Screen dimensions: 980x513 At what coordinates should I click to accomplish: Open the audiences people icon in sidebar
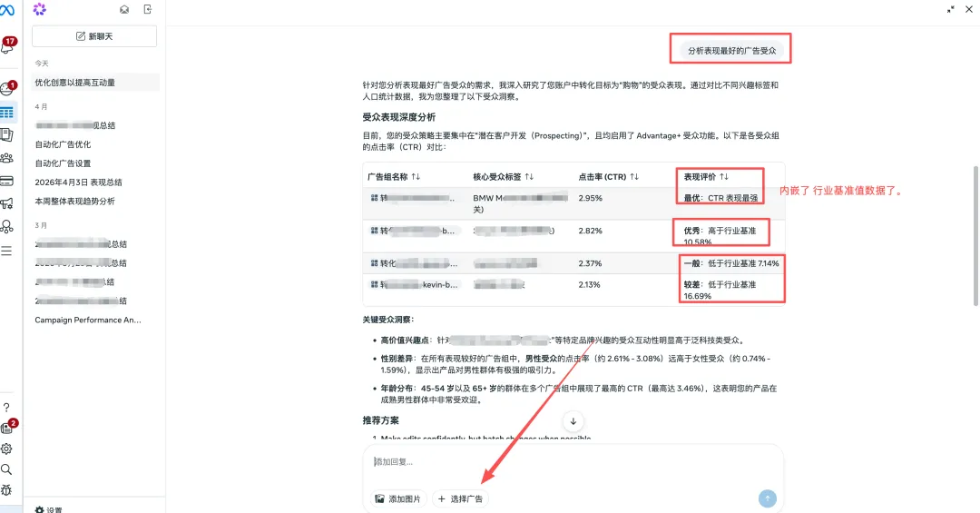pyautogui.click(x=7, y=158)
